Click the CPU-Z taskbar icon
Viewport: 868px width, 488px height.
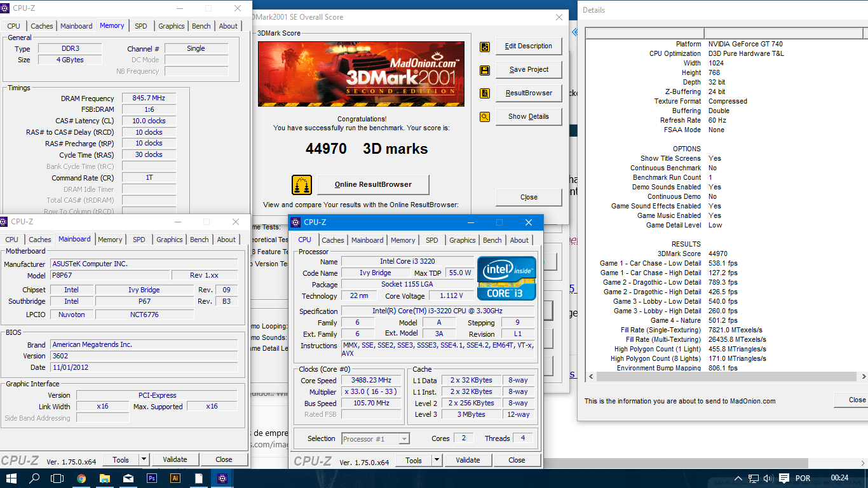[222, 478]
